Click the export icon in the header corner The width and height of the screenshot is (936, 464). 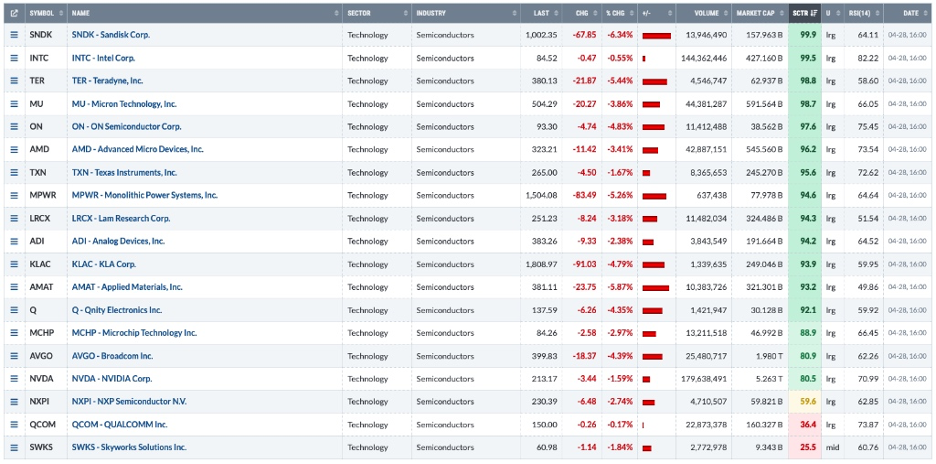pyautogui.click(x=14, y=13)
